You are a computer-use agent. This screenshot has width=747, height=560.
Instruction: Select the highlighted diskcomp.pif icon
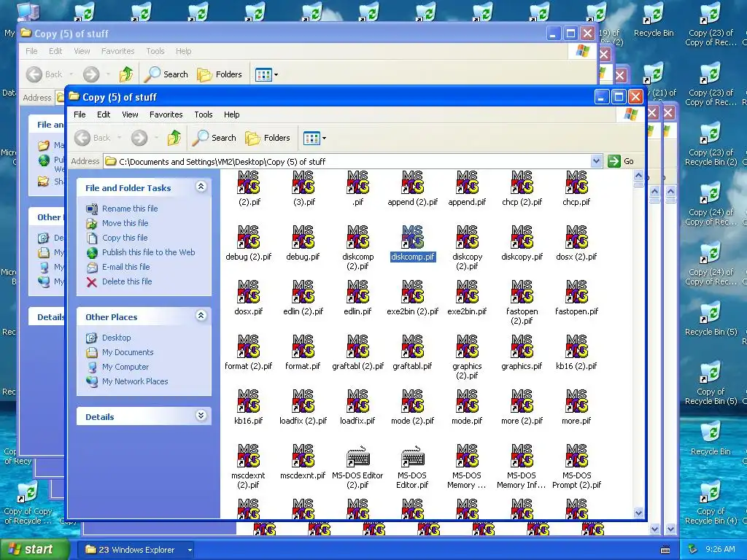tap(413, 237)
